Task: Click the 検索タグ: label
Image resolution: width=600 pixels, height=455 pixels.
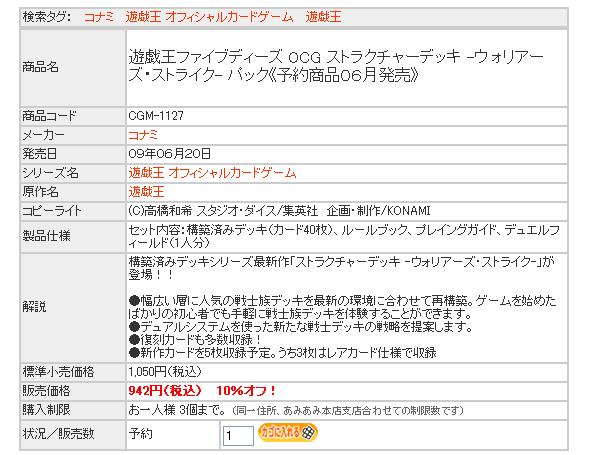Action: [x=46, y=17]
